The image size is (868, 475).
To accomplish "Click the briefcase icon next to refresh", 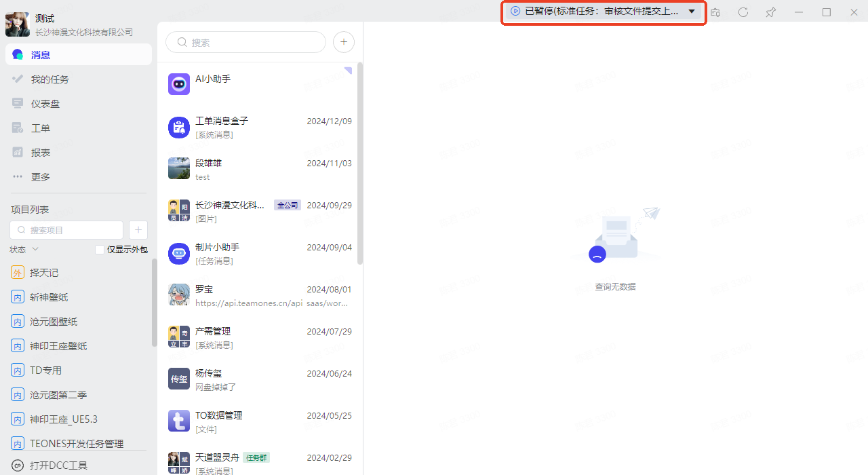I will [715, 12].
